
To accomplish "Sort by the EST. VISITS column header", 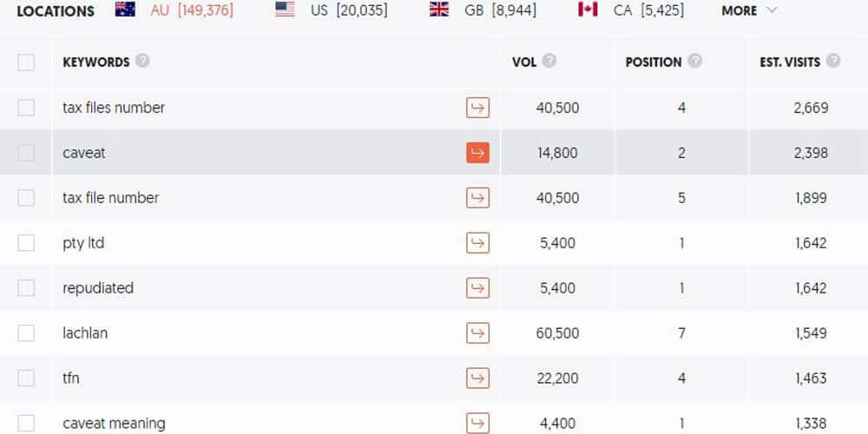I will 789,62.
